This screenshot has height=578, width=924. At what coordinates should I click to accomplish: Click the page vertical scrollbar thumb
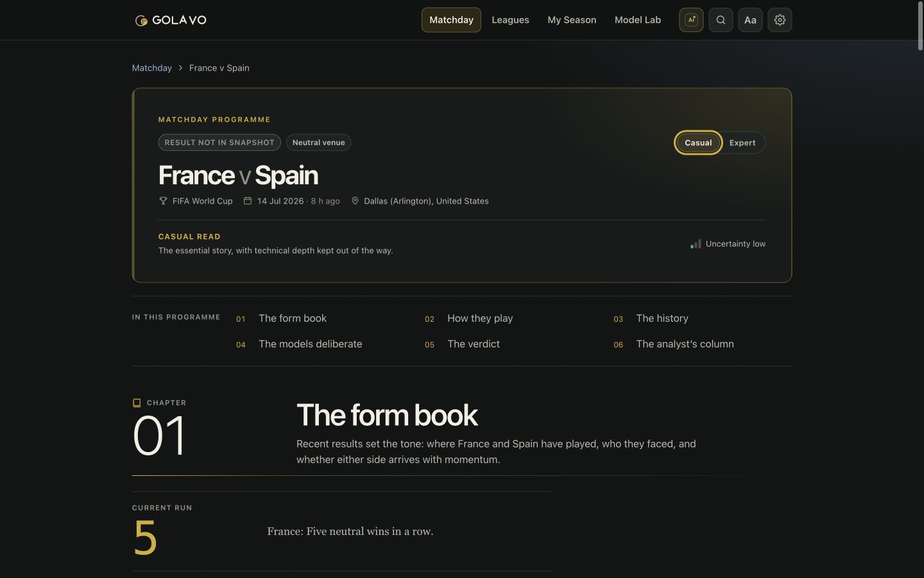click(x=920, y=26)
